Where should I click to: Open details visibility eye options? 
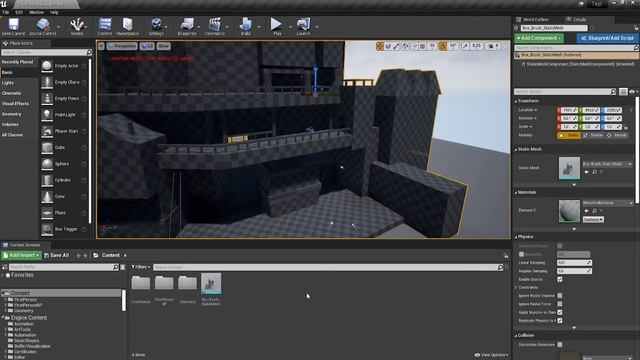(633, 92)
